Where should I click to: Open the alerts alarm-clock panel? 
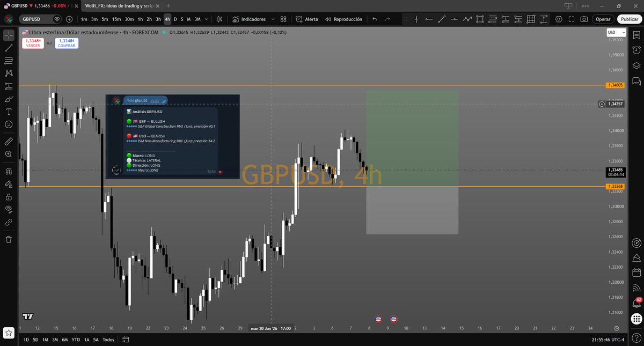click(x=636, y=50)
